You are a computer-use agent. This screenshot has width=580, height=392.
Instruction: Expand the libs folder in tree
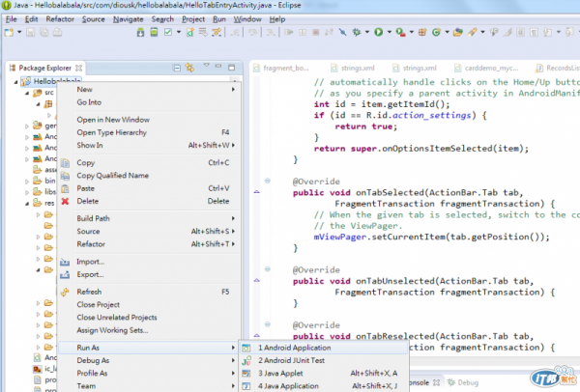[x=27, y=192]
